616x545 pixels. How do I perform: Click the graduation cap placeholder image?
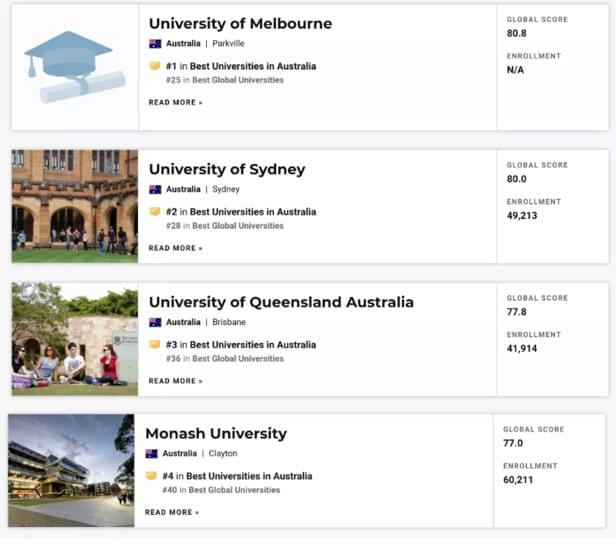tap(75, 67)
